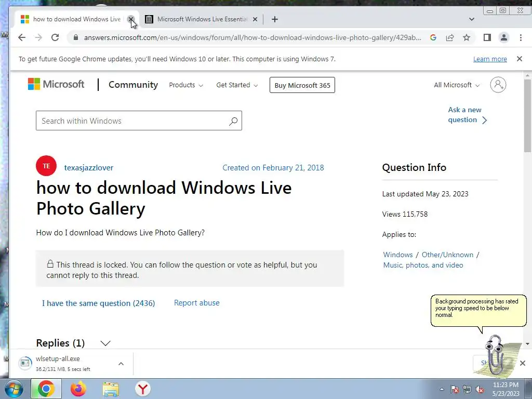
Task: Launch Firefox from the taskbar
Action: coord(78,389)
